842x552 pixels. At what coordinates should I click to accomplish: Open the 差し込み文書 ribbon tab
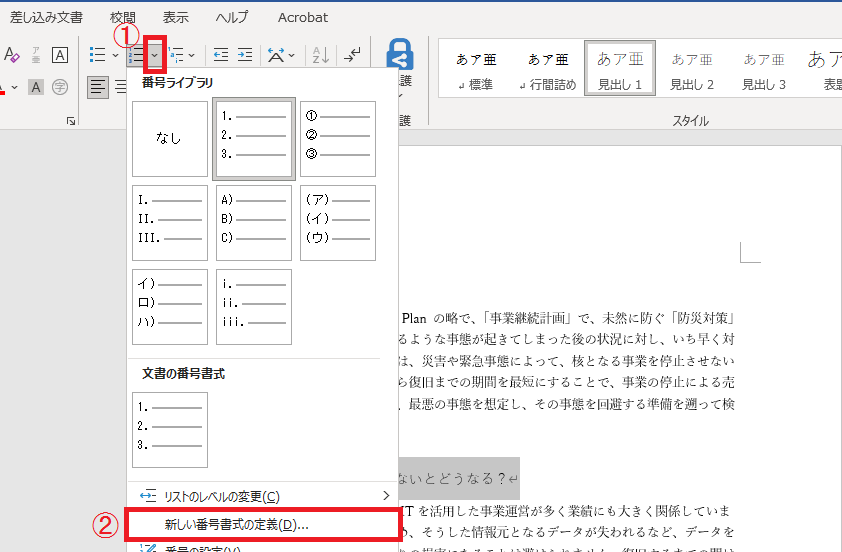point(46,17)
